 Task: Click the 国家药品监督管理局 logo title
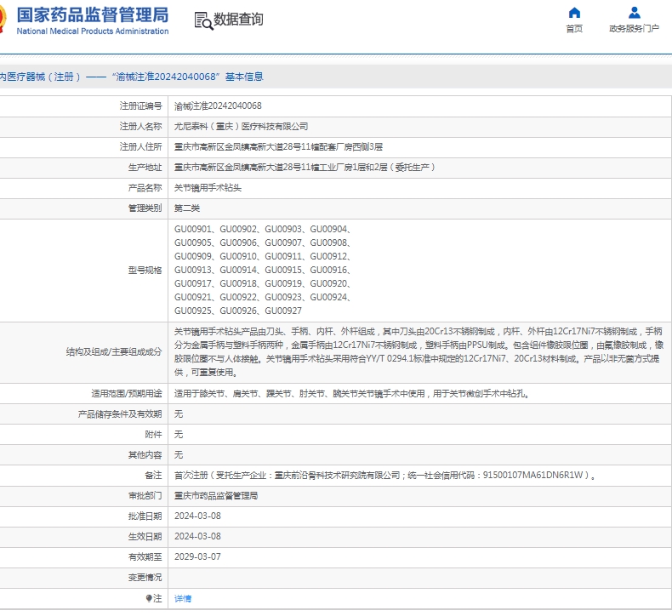coord(93,15)
